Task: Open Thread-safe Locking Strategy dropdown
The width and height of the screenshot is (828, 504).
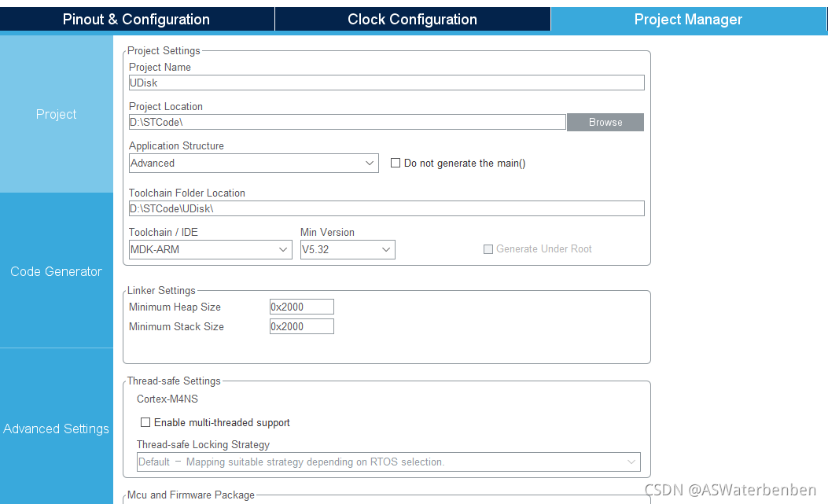Action: click(x=388, y=462)
